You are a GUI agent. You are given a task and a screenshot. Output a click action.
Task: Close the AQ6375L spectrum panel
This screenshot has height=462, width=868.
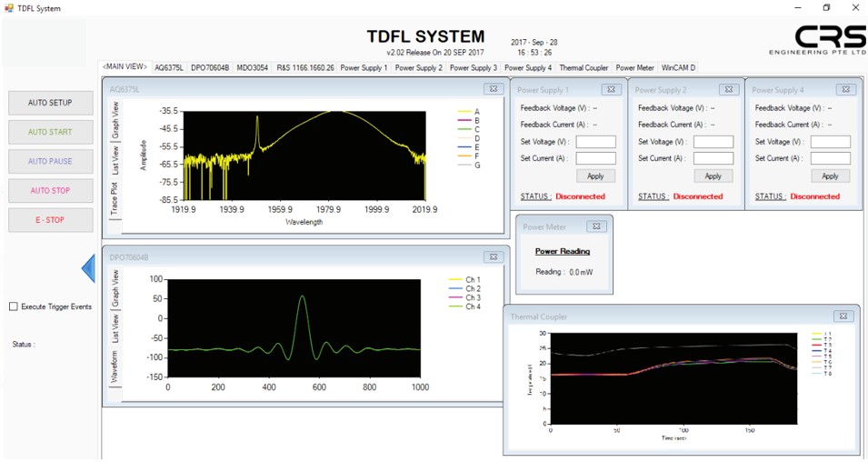(493, 89)
